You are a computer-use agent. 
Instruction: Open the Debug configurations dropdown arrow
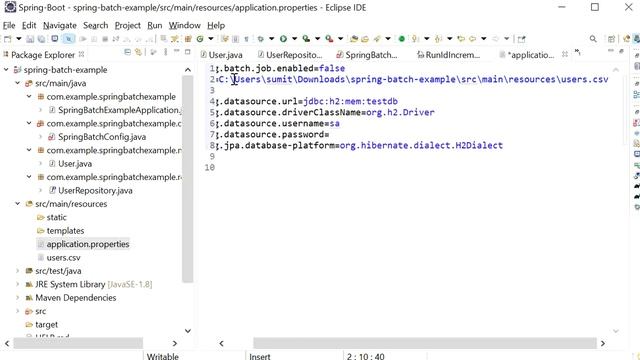tap(271, 39)
